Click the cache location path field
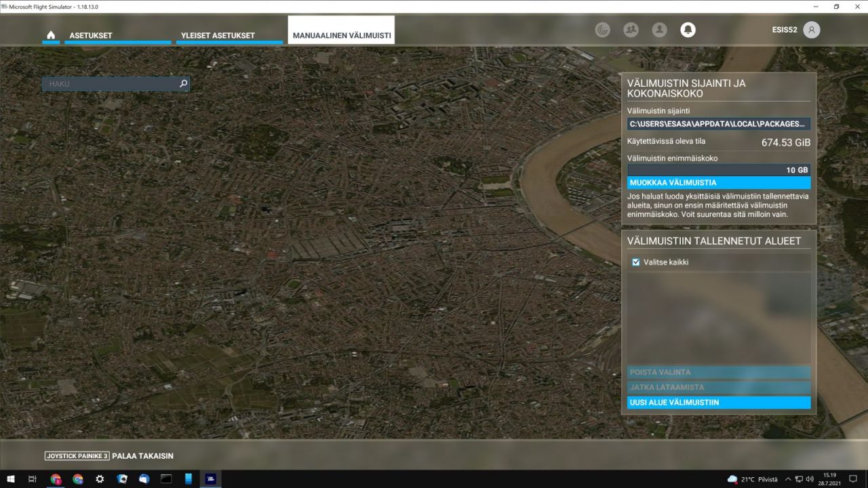Screen dimensions: 868x488 pos(719,124)
